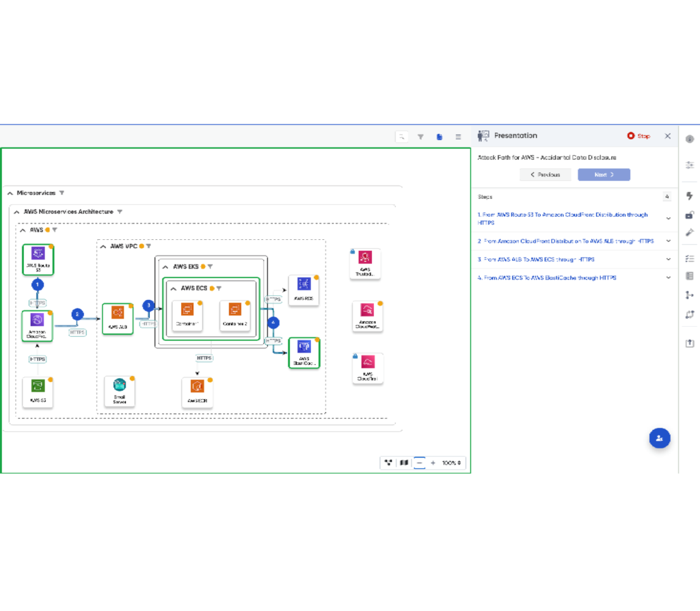Select the Amazon CloudFront node
Screen dimensions: 700x611
pyautogui.click(x=38, y=326)
